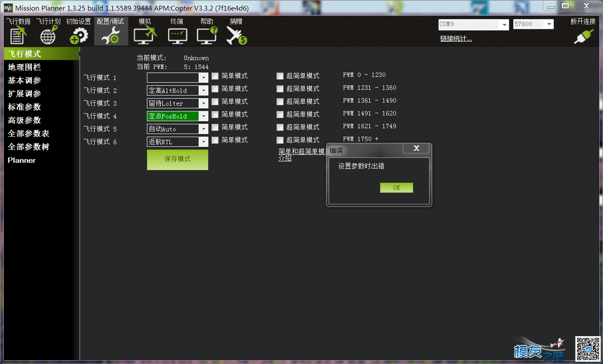The width and height of the screenshot is (603, 364).
Task: Click the current PWM value 5: 1544
Action: pyautogui.click(x=196, y=67)
